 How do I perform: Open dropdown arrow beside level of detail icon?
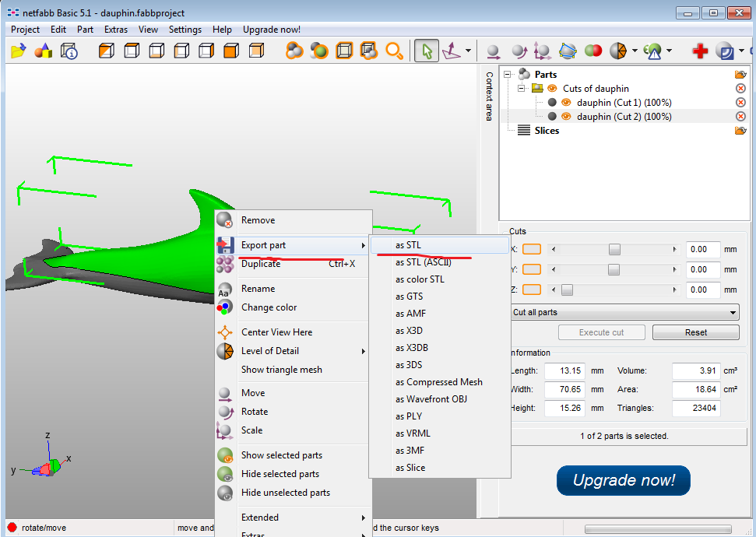pyautogui.click(x=634, y=51)
